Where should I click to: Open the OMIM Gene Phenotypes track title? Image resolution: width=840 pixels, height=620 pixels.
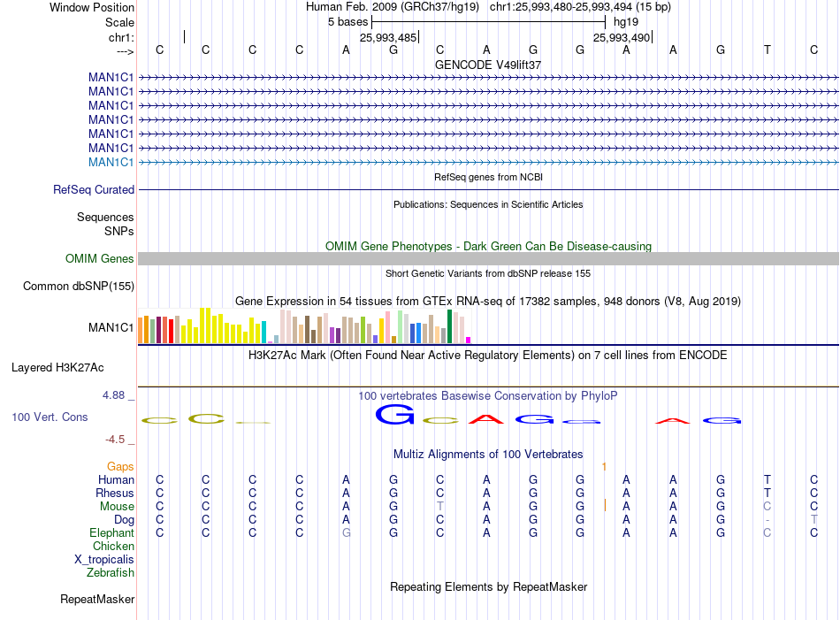488,247
